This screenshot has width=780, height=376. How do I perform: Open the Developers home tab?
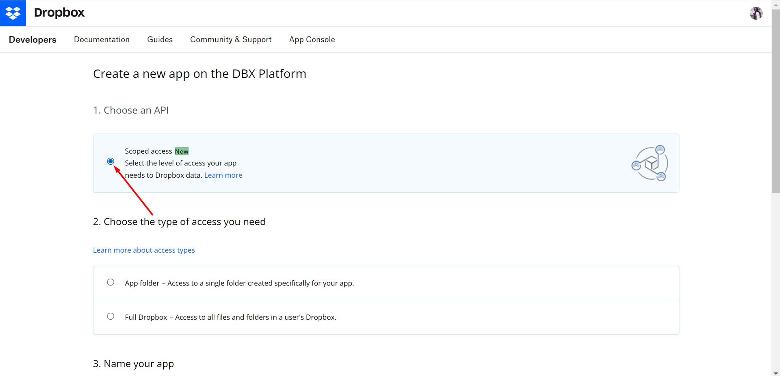[x=32, y=40]
